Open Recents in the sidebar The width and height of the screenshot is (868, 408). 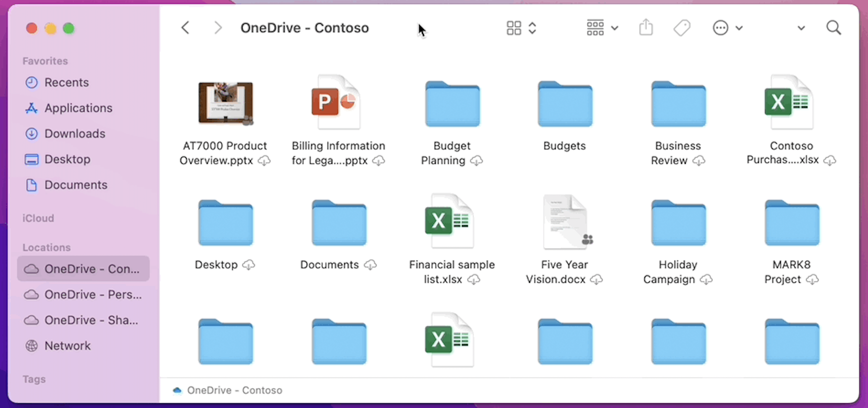point(66,82)
